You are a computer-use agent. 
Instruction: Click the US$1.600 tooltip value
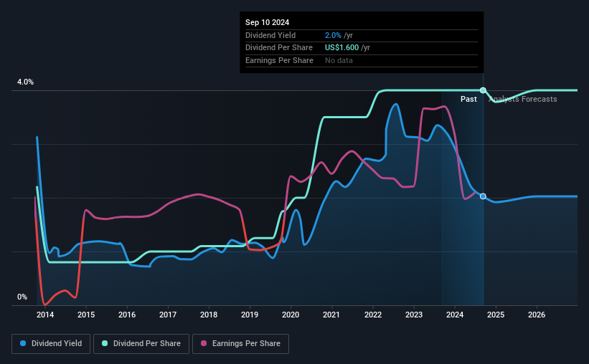(x=341, y=48)
